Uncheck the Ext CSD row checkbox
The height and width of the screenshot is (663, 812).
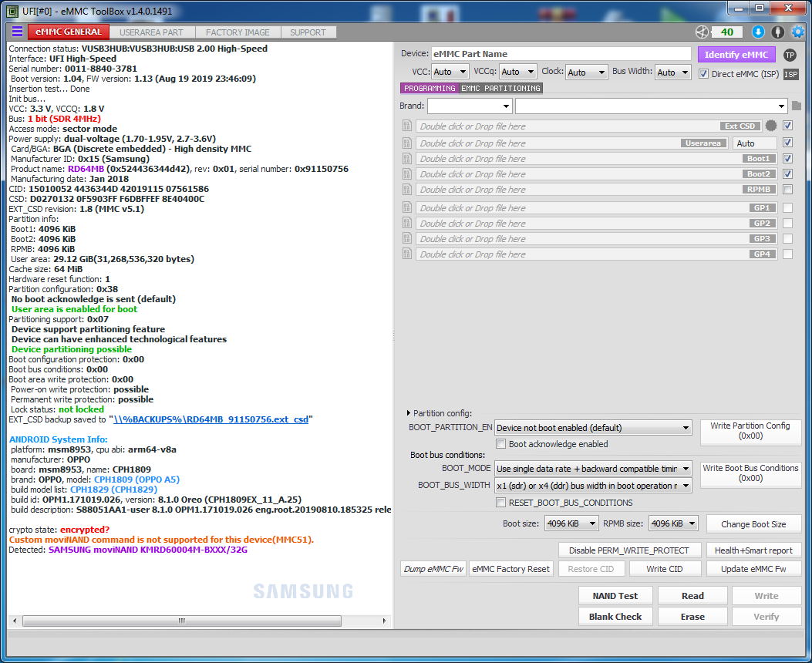(x=787, y=125)
